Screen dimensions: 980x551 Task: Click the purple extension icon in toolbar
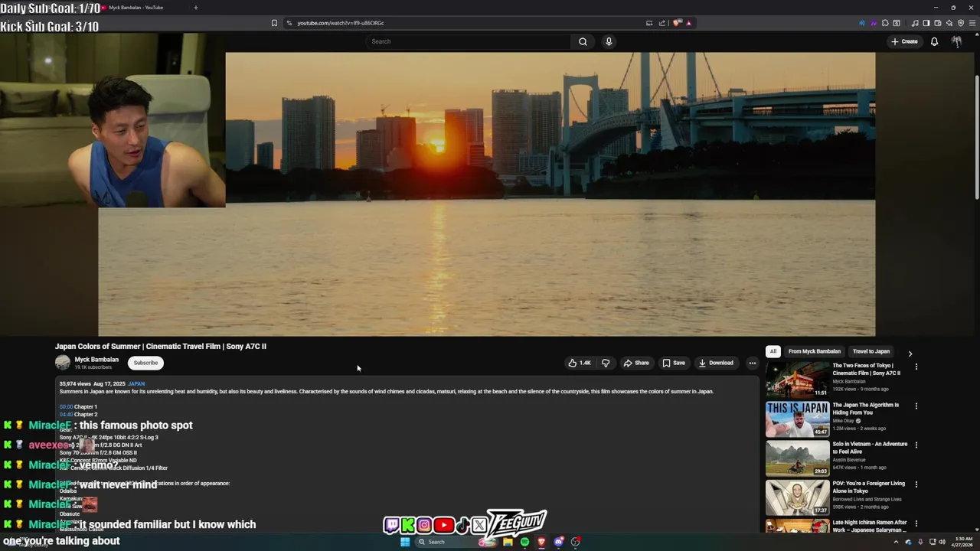tap(874, 23)
